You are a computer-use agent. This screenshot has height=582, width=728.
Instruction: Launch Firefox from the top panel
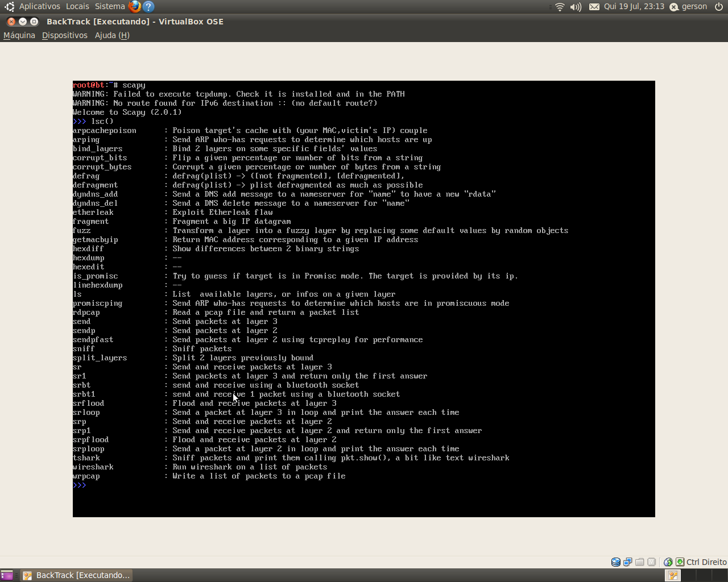tap(135, 7)
